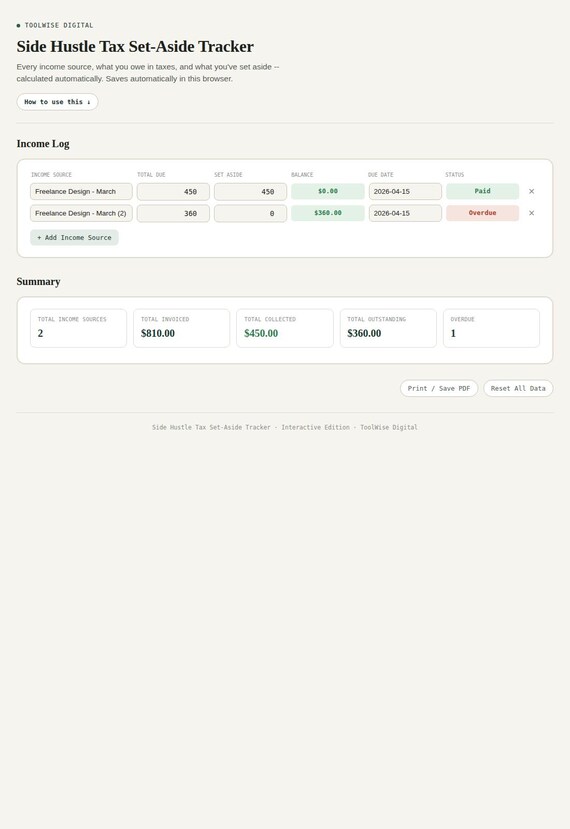Edit the Freelance Design - March (2) name field
Screen dimensions: 570x829
click(x=81, y=213)
